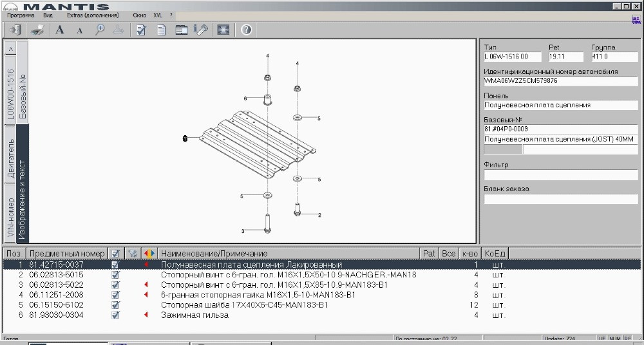Toggle order checkbox for part 06.02813-5015
This screenshot has width=644, height=345.
[115, 275]
